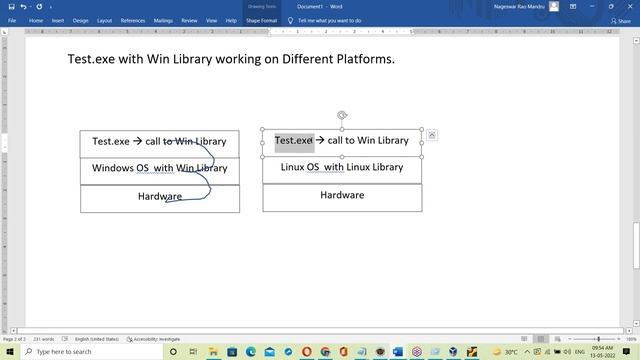Click the horizontal scrollbar track
This screenshot has width=640, height=360.
click(x=320, y=331)
